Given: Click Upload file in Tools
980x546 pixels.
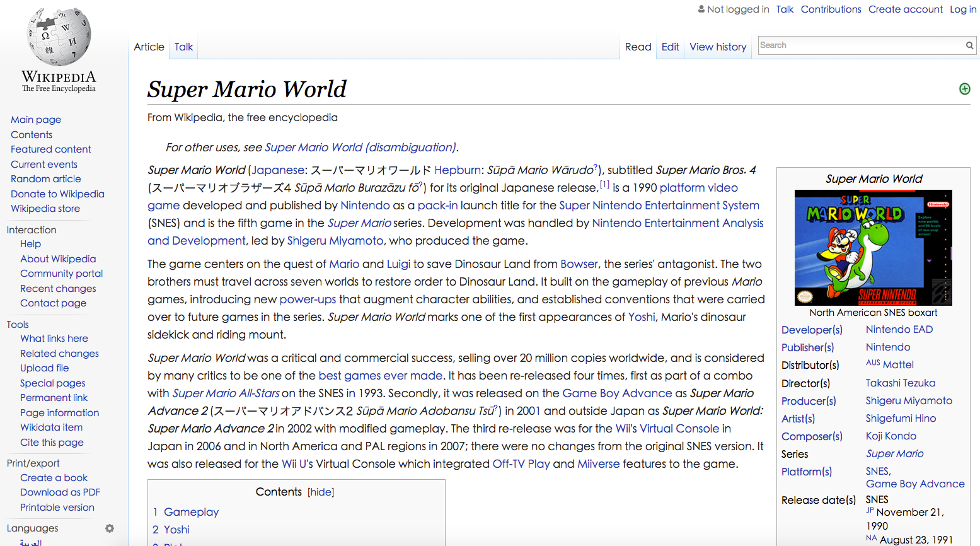Looking at the screenshot, I should [44, 368].
